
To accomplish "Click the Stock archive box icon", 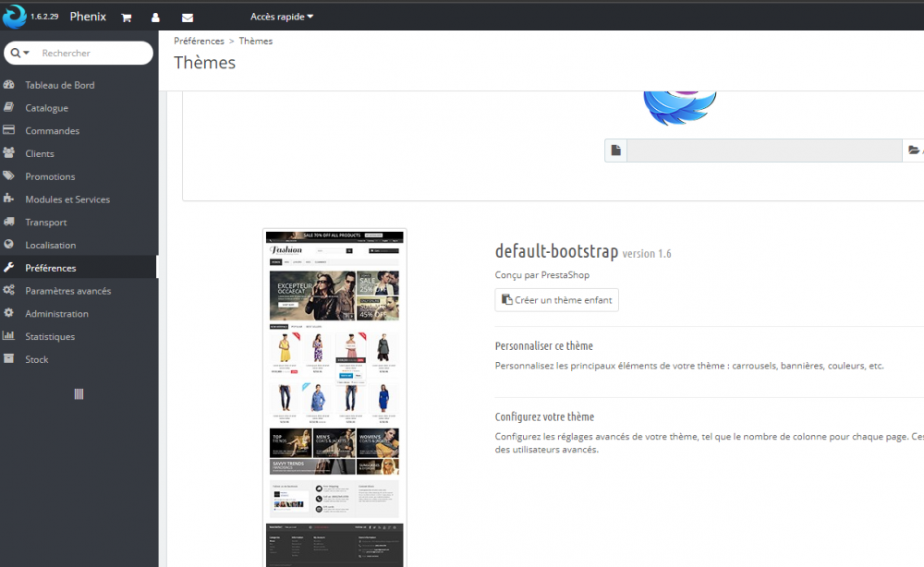I will 8,358.
